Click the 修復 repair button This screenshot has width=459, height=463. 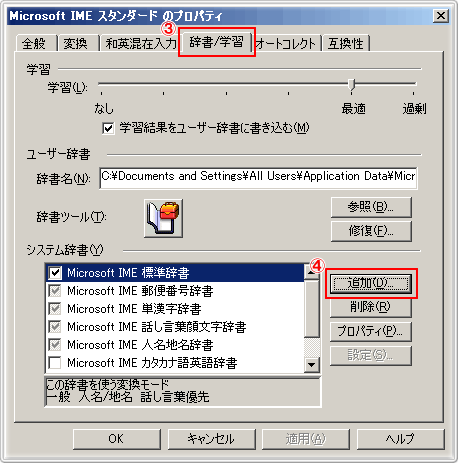(x=371, y=231)
